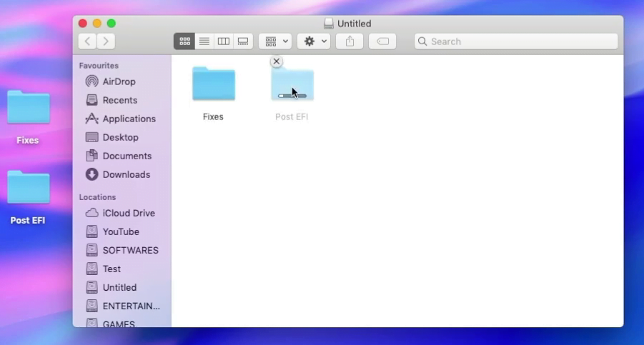Switch to gallery view
The image size is (644, 345).
(x=243, y=41)
